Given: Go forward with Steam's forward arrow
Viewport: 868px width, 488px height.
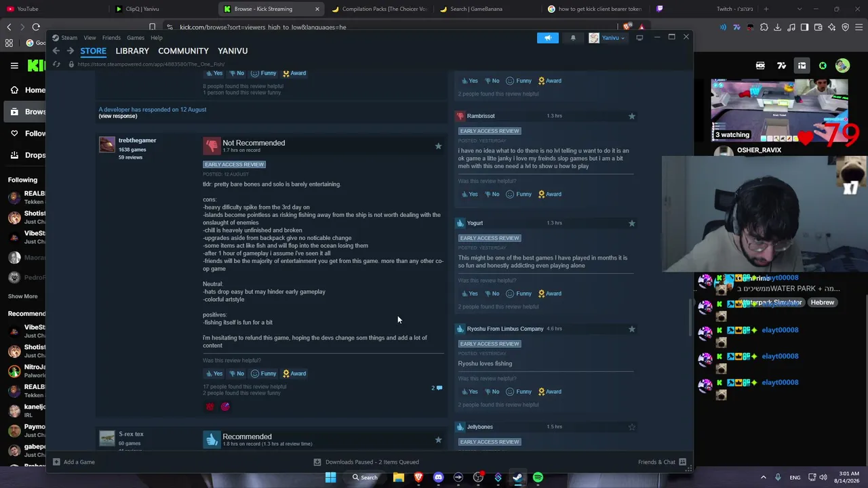Looking at the screenshot, I should [70, 51].
